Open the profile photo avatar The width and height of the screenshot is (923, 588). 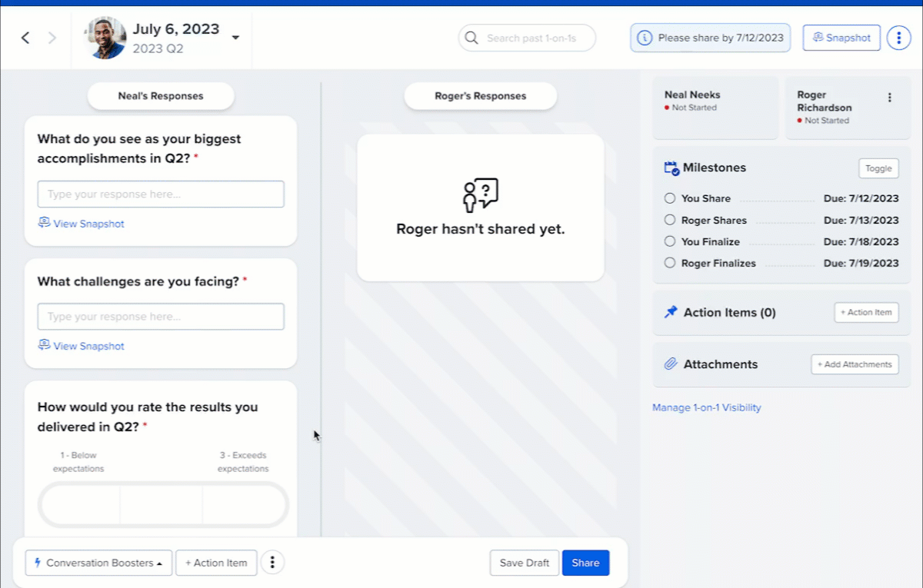pyautogui.click(x=105, y=38)
